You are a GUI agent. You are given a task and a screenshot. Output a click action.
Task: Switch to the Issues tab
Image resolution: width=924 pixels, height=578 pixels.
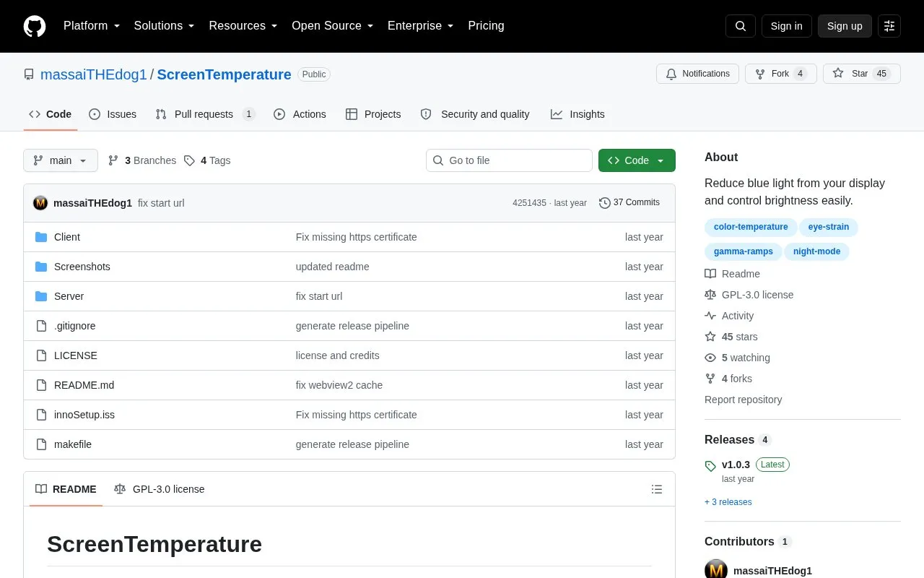tap(113, 114)
